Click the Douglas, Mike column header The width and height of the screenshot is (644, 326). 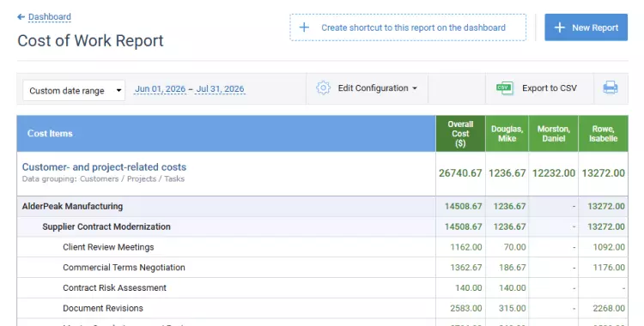[507, 134]
